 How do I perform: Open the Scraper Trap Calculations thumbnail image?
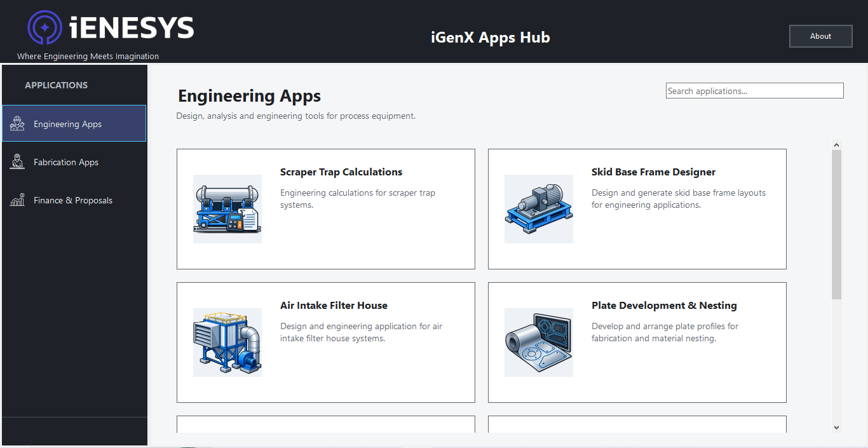(227, 209)
